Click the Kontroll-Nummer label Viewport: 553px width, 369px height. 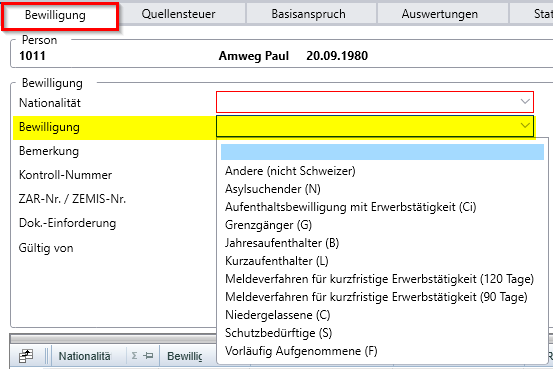(x=65, y=175)
